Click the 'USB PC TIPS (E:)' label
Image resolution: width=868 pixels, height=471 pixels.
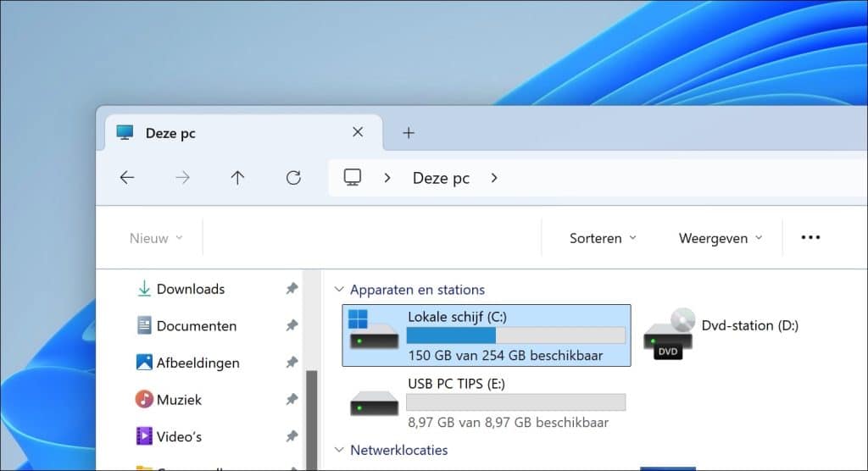[x=456, y=384]
